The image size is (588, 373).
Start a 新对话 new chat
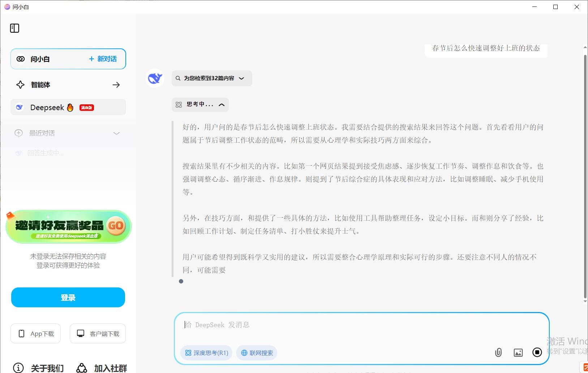click(103, 59)
